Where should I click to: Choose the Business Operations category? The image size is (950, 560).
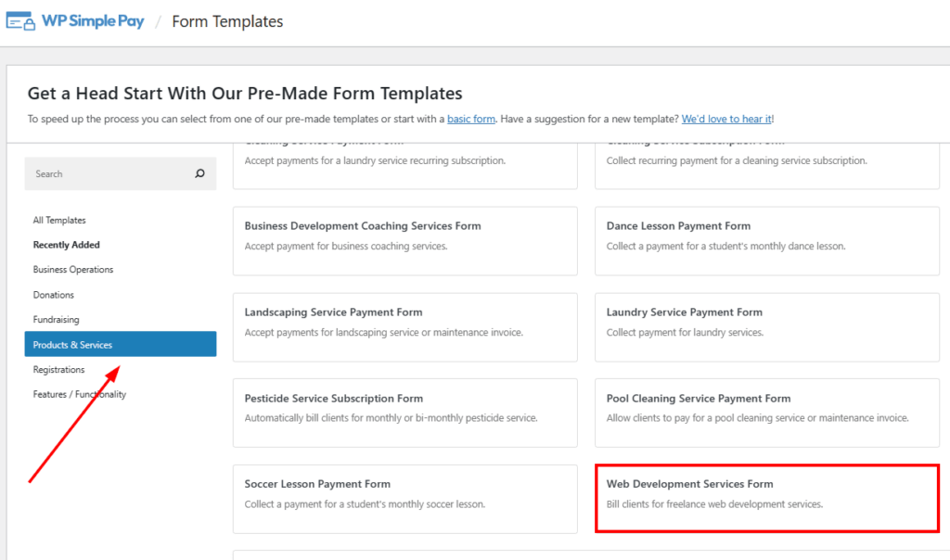[73, 270]
